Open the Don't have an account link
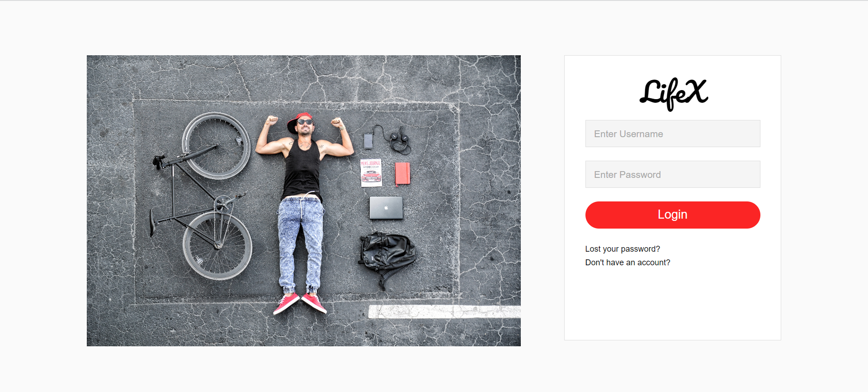The width and height of the screenshot is (868, 392). [x=627, y=263]
